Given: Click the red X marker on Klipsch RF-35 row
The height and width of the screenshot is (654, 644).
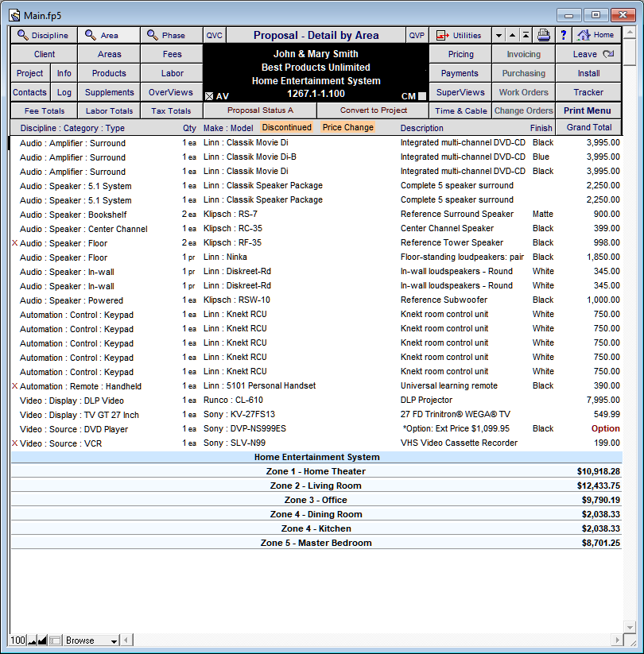Looking at the screenshot, I should click(14, 242).
